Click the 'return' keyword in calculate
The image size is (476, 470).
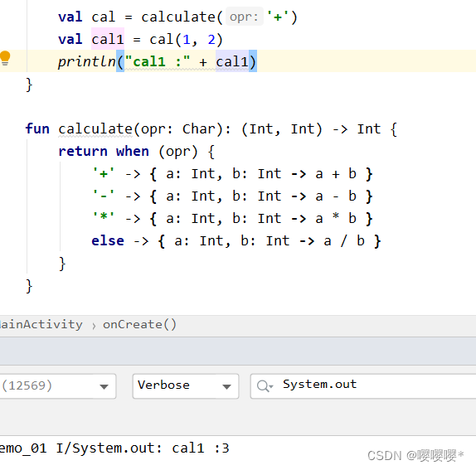tap(83, 152)
